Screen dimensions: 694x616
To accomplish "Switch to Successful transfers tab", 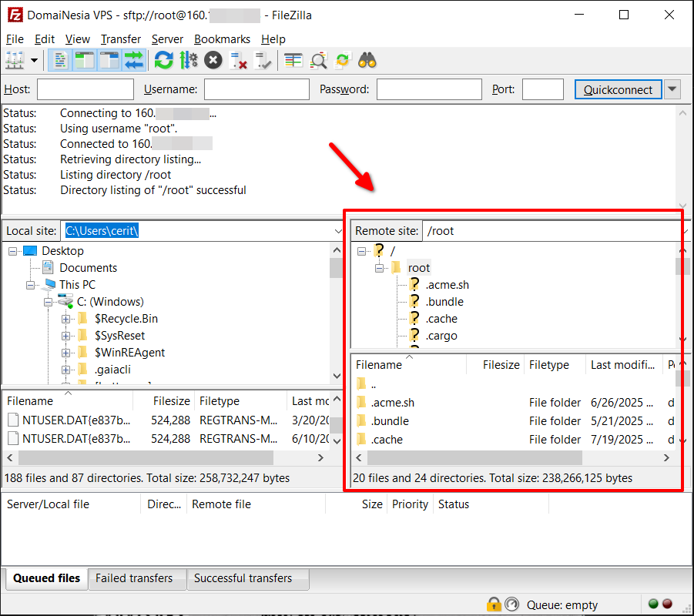I will coord(243,578).
